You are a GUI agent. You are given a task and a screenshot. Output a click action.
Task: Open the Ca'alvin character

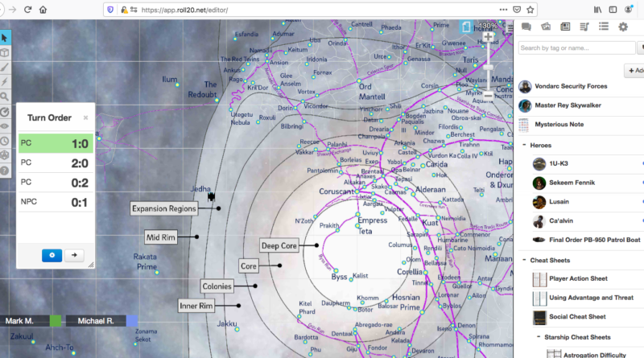[x=560, y=221]
